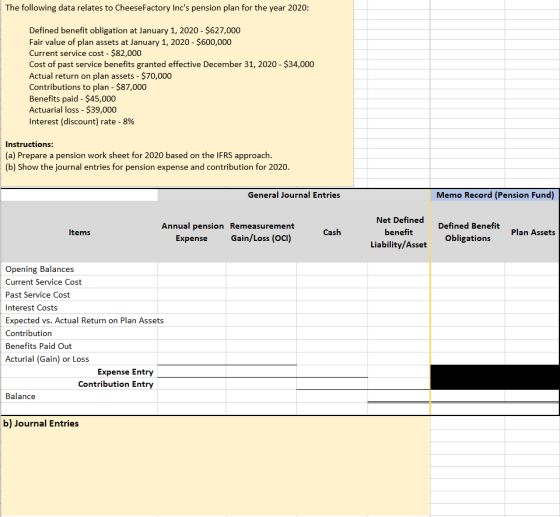Screen dimensions: 560x517
Task: Select Past Service Cost cell under Defined Benefit Obligations
Action: [468, 295]
